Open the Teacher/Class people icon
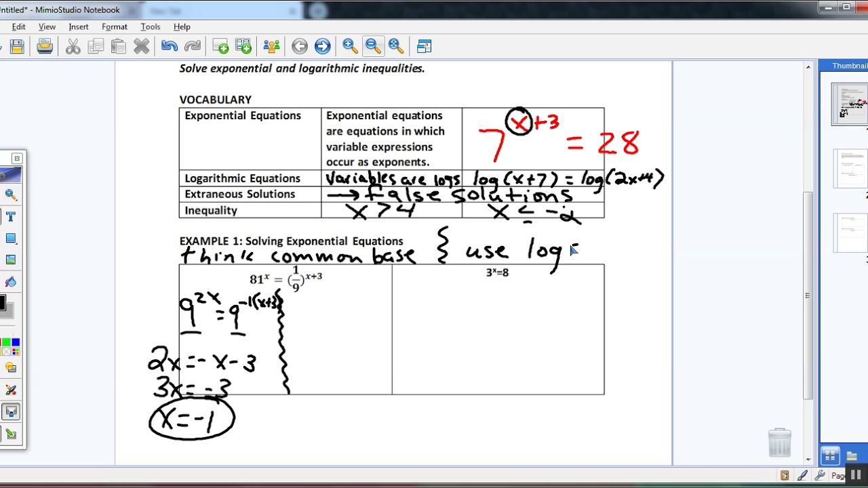868x488 pixels. pyautogui.click(x=271, y=46)
